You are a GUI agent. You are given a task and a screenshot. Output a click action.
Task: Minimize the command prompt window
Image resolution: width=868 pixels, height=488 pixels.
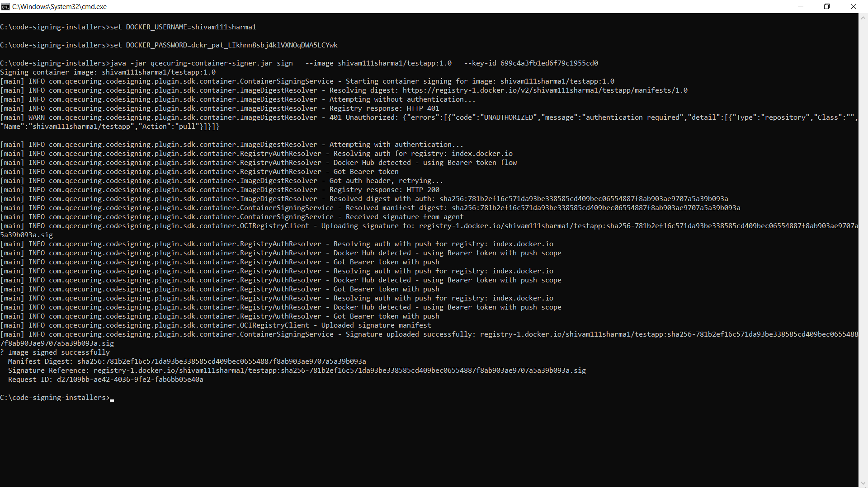(x=801, y=6)
